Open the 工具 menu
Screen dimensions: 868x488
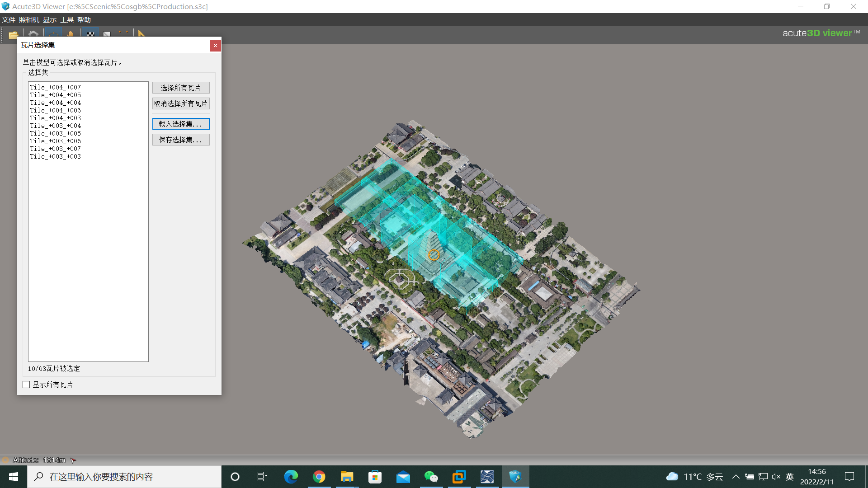(67, 19)
